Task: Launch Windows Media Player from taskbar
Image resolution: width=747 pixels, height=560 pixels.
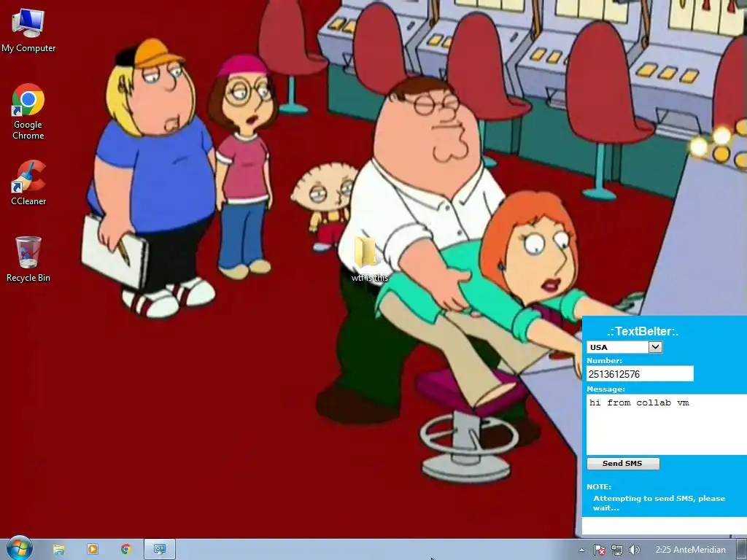Action: pos(93,549)
